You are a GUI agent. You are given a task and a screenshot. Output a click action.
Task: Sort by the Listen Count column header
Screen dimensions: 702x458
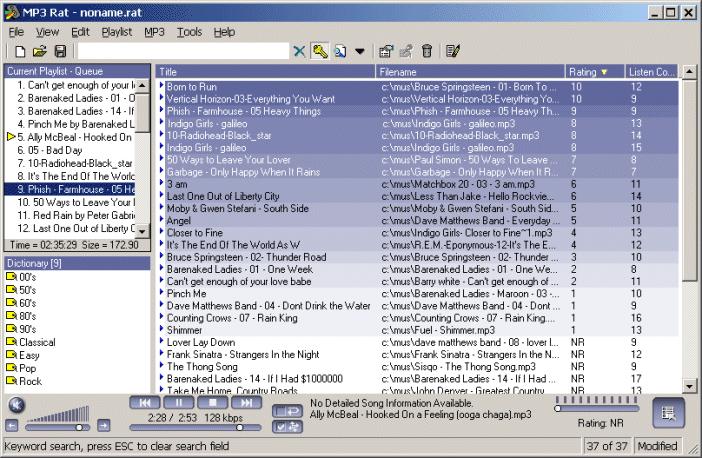tap(652, 72)
